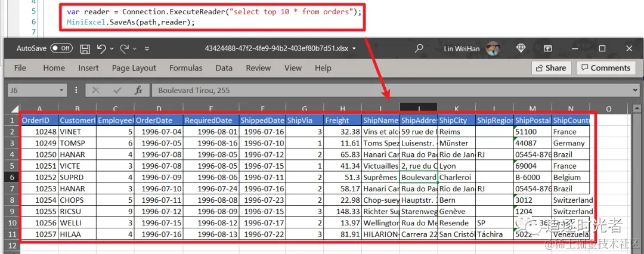Click the formula bar Cancel X icon
Viewport: 644px width, 254px height.
(95, 91)
